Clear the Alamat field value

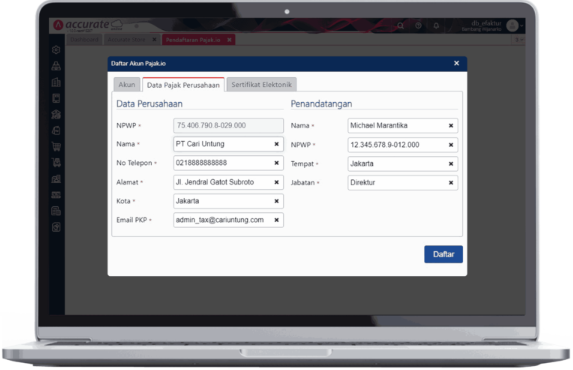click(x=277, y=182)
